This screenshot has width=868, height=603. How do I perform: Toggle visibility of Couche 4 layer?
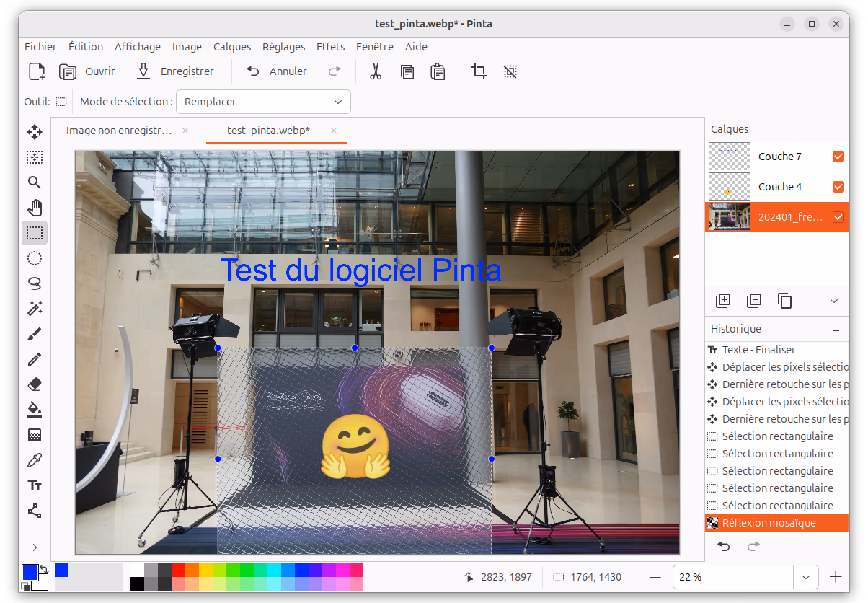tap(838, 187)
